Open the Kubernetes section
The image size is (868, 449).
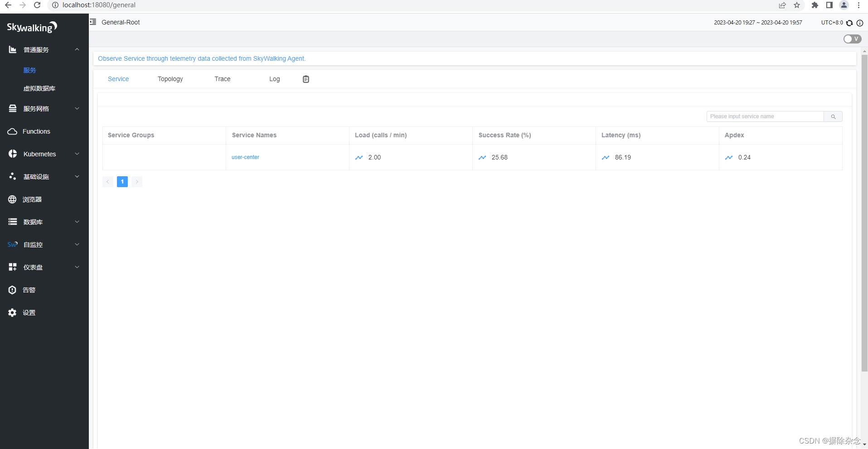(x=40, y=154)
